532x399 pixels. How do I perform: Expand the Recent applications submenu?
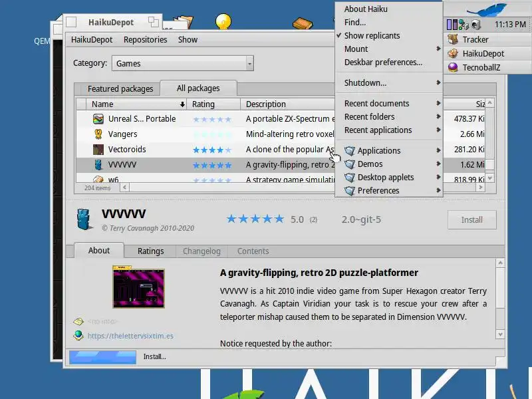coord(389,130)
